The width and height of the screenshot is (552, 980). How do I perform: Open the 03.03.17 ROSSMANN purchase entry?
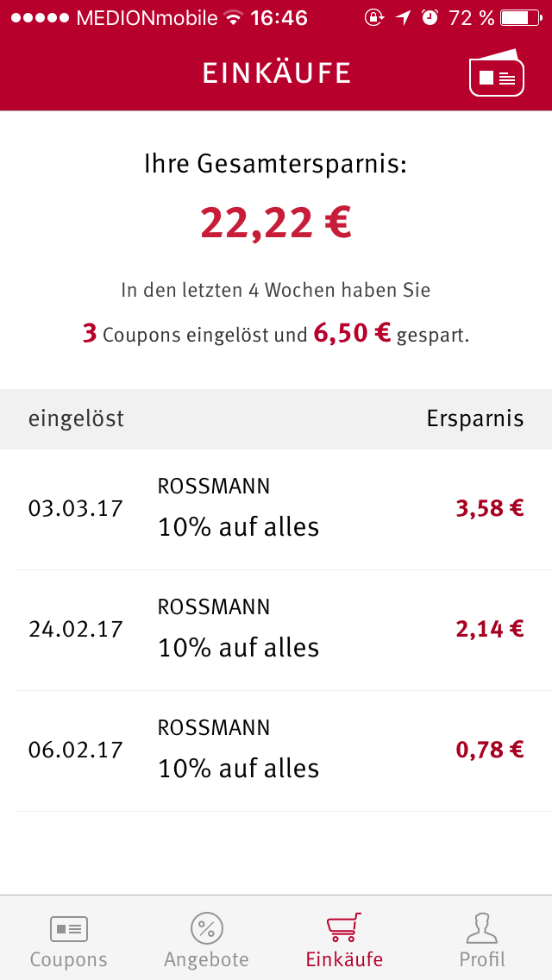[x=276, y=509]
